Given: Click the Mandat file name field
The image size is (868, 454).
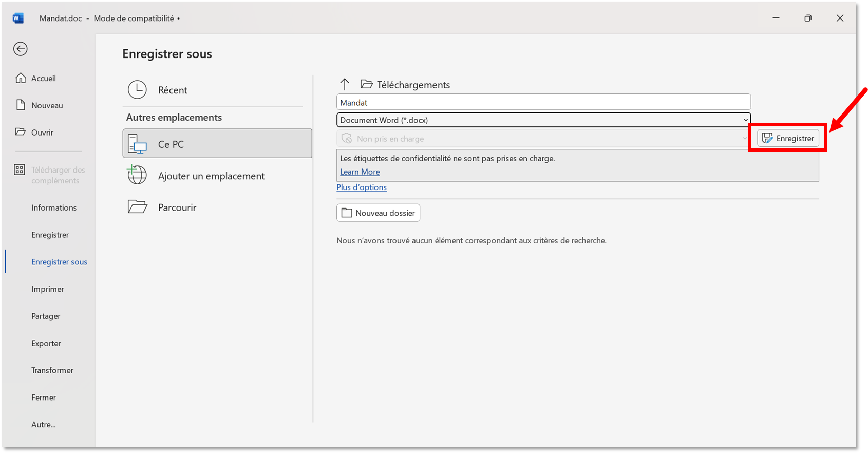Looking at the screenshot, I should coord(543,102).
